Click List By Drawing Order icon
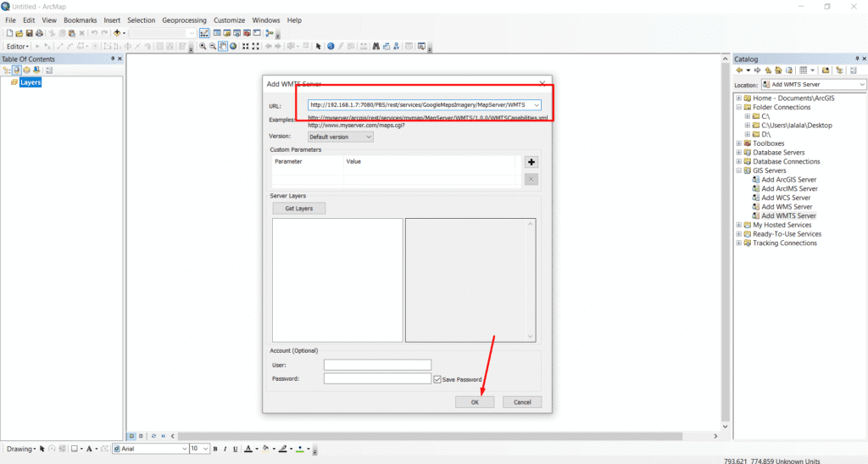Image resolution: width=868 pixels, height=464 pixels. coord(7,70)
